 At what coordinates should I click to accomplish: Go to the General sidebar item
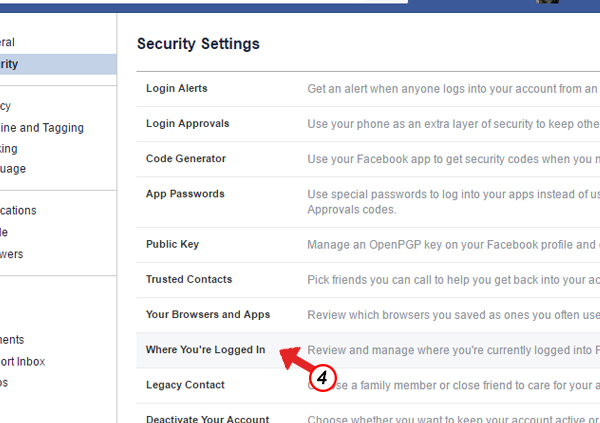7,42
